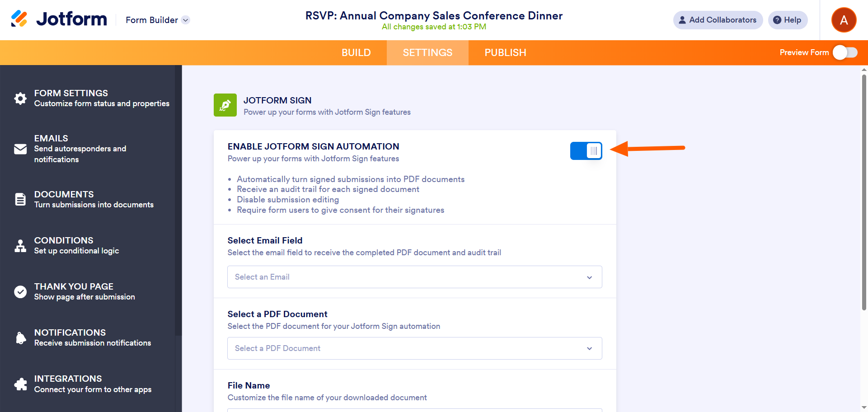The image size is (868, 412).
Task: Open the Help button
Action: (787, 20)
